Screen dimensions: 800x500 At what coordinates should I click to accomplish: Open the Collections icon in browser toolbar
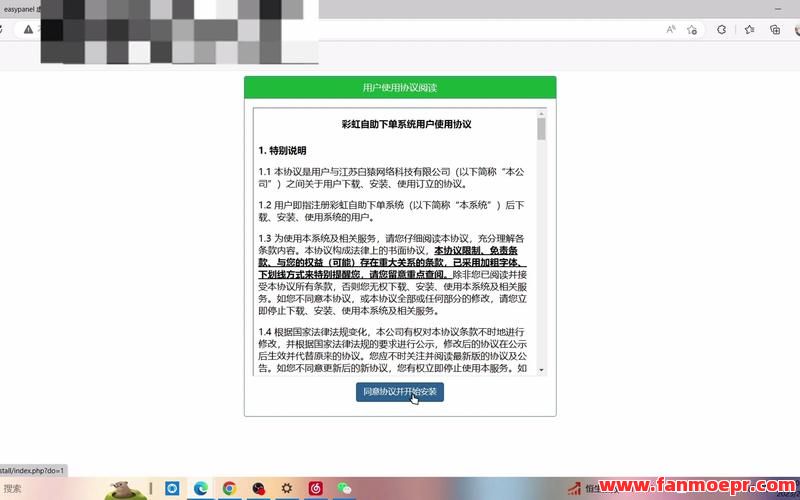click(774, 30)
